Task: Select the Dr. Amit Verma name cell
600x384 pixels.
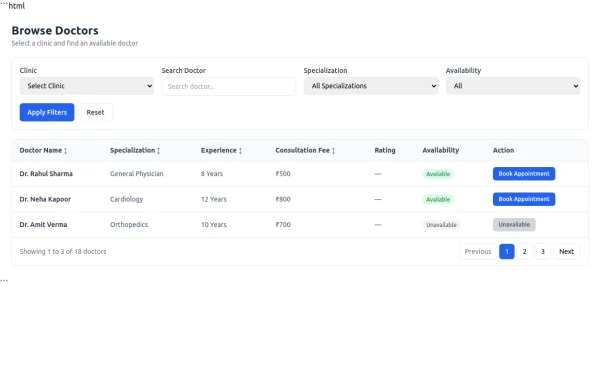Action: (x=43, y=225)
